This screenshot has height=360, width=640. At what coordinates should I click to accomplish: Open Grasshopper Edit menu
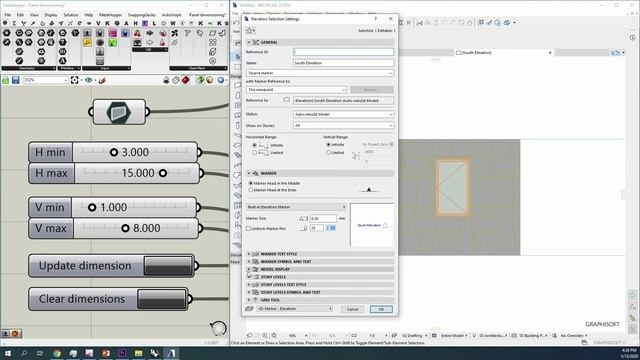20,15
